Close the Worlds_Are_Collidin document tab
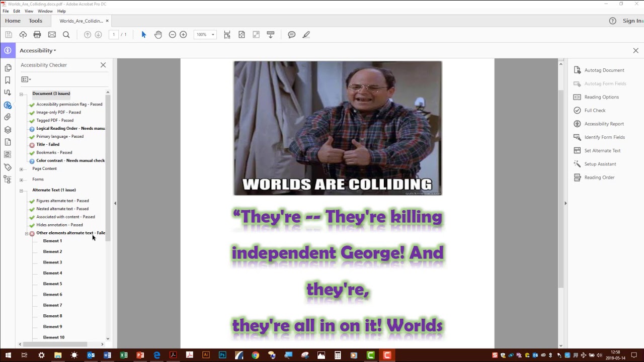 [x=107, y=21]
